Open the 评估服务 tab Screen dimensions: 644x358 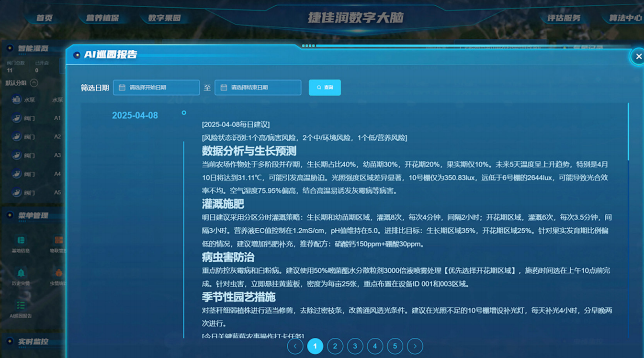pyautogui.click(x=564, y=18)
